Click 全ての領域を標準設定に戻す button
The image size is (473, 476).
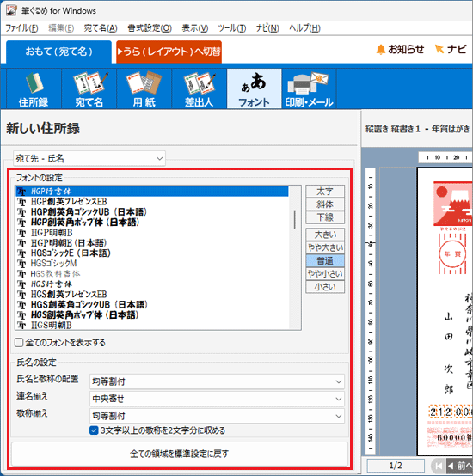(x=180, y=454)
